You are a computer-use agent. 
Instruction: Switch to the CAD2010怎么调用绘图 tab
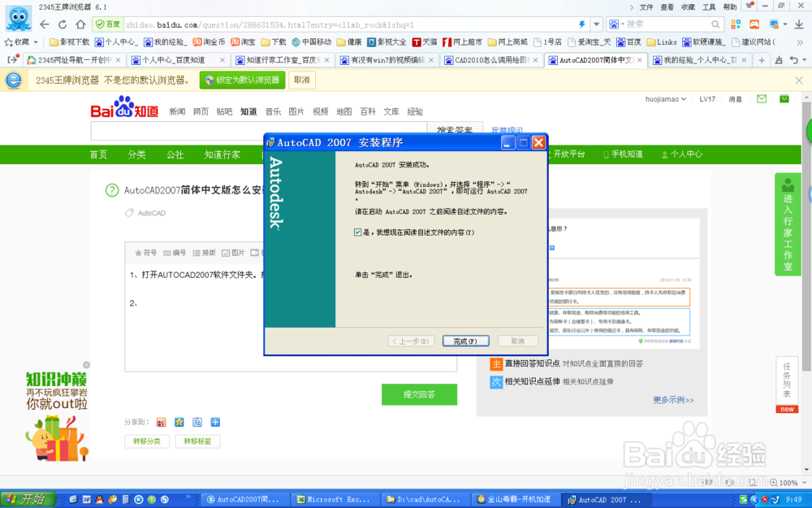[491, 60]
